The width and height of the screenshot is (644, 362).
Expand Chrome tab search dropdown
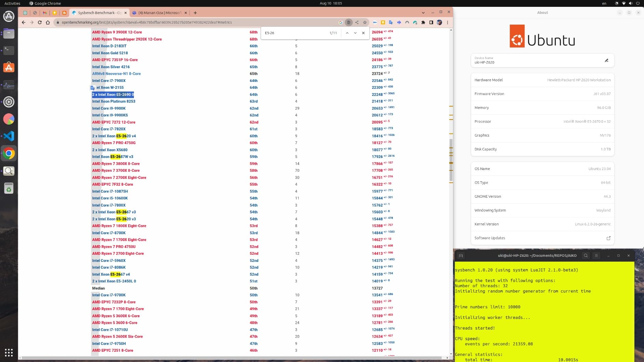tap(423, 13)
